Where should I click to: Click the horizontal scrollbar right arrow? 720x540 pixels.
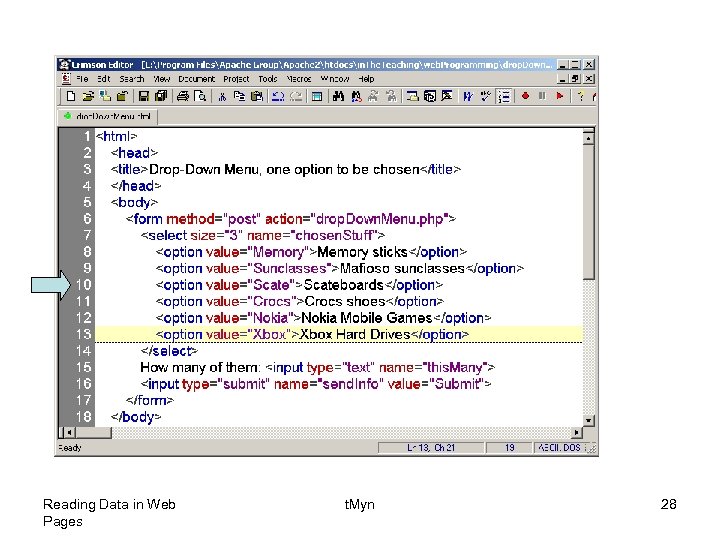point(577,432)
